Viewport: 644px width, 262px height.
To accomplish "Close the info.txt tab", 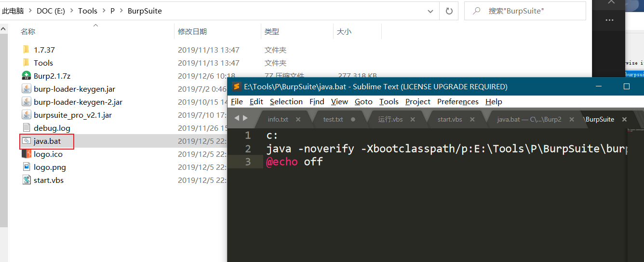I will (x=298, y=119).
